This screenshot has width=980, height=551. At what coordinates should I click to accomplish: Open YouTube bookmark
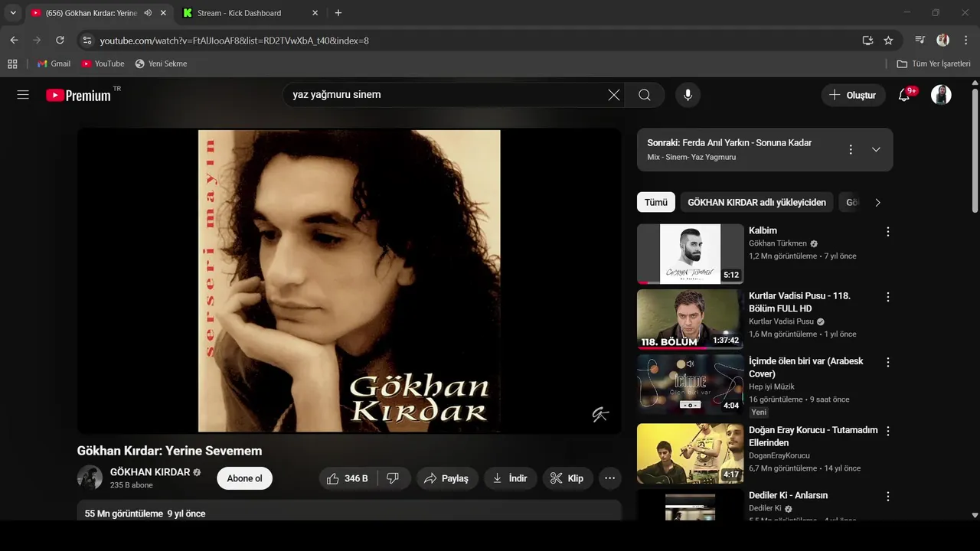click(103, 64)
